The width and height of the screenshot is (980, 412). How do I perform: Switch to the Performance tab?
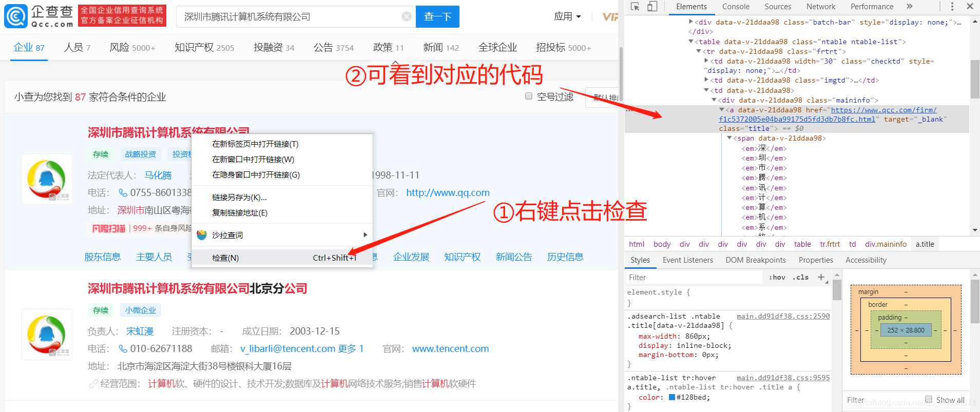pos(872,7)
